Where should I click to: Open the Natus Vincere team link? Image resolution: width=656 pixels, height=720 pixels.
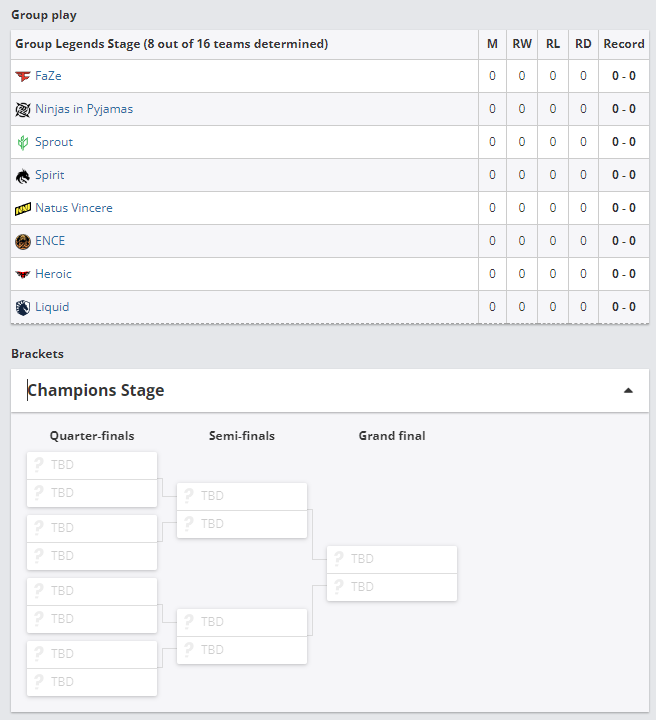(73, 208)
